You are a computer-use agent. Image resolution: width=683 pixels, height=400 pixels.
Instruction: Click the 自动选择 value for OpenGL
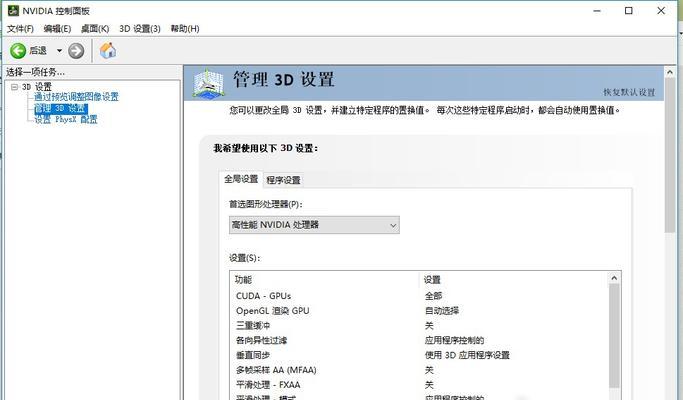[x=442, y=311]
